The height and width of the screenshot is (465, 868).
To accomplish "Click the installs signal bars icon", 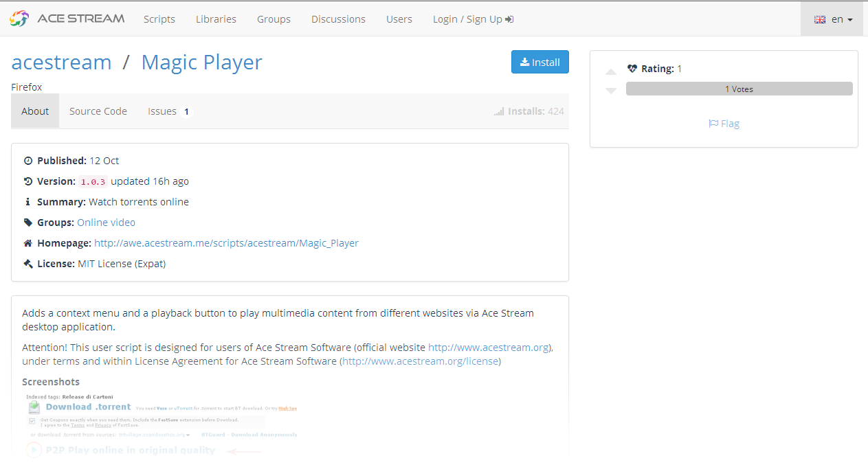I will (499, 111).
